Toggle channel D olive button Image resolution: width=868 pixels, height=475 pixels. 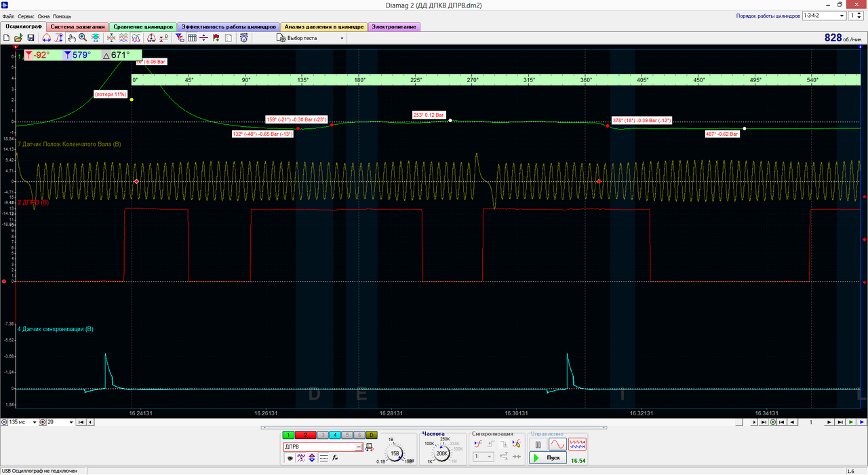(372, 435)
